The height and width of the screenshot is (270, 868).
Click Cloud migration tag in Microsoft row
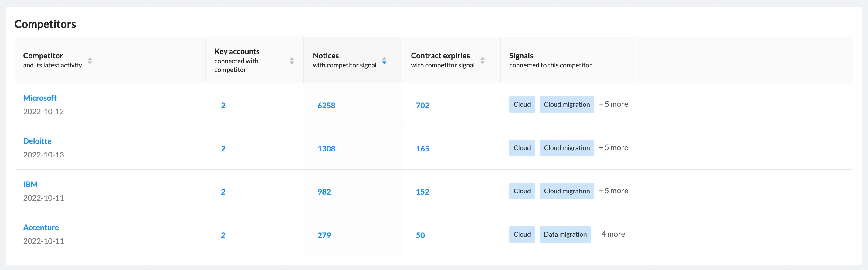[x=567, y=105]
